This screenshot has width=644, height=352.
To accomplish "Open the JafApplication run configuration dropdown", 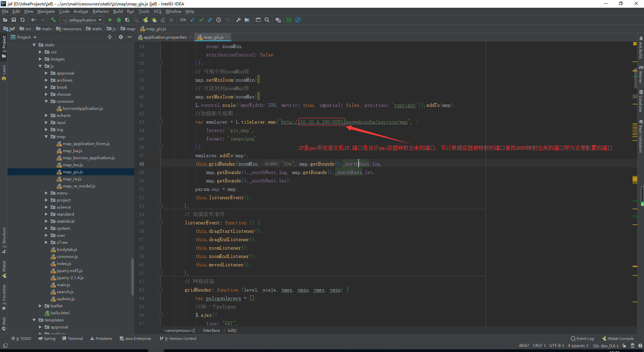I will [x=81, y=20].
